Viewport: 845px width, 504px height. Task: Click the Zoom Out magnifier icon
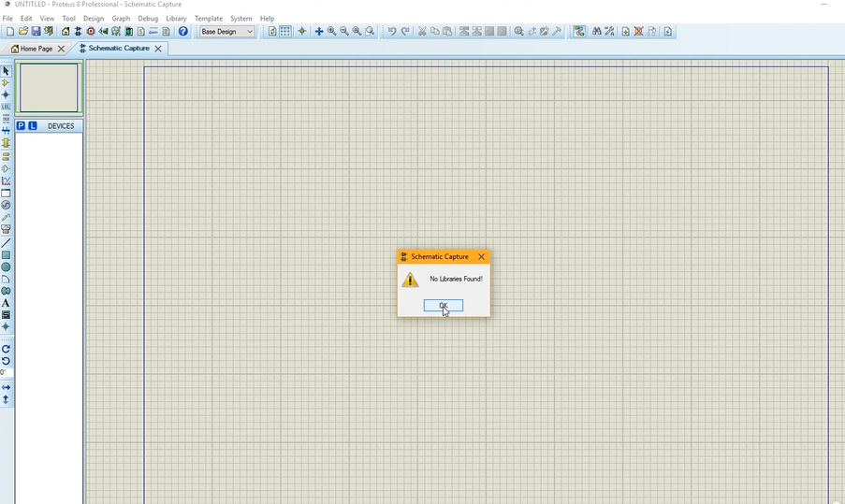click(x=343, y=31)
